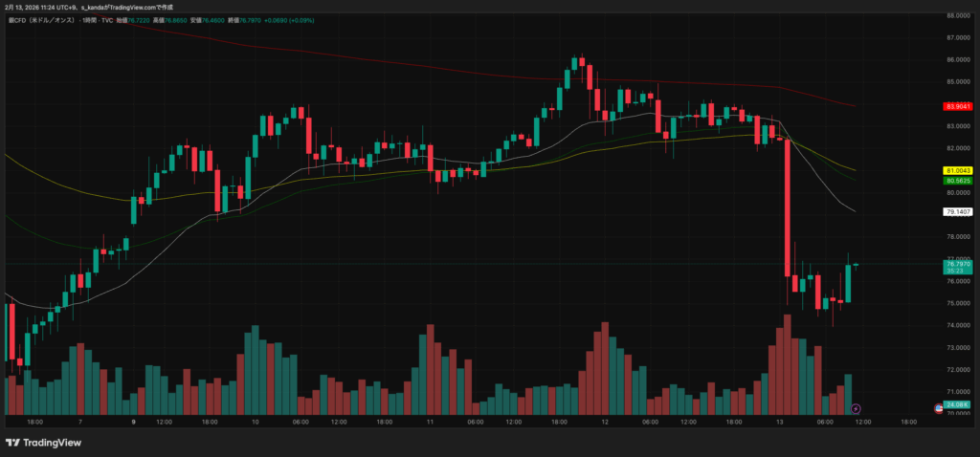
Task: Click the last green volume bar
Action: point(848,394)
